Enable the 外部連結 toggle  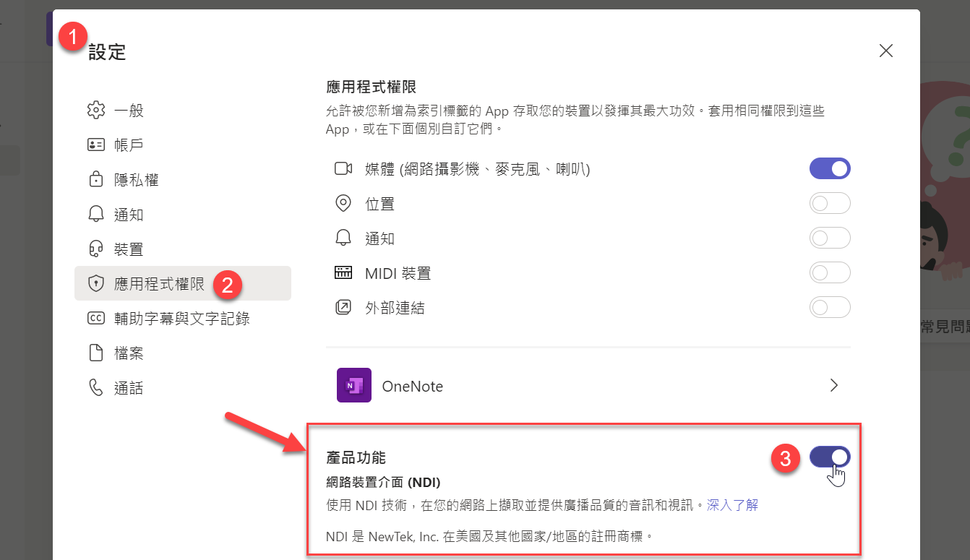(x=830, y=308)
